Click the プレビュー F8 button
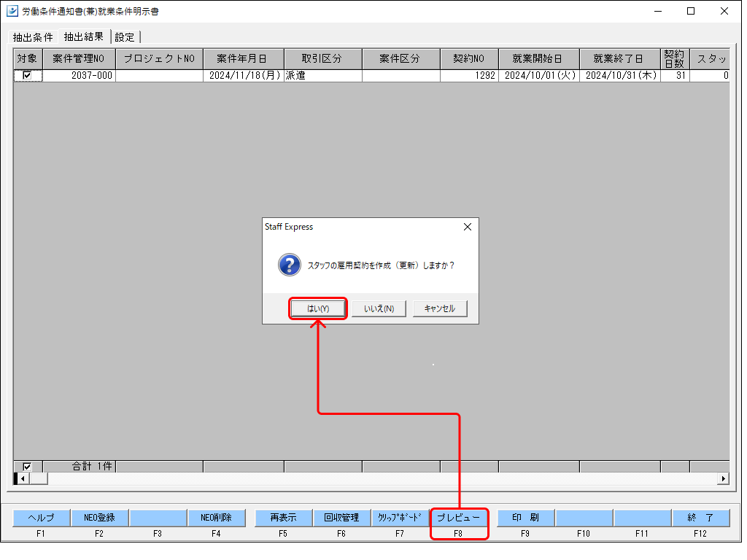 (459, 518)
